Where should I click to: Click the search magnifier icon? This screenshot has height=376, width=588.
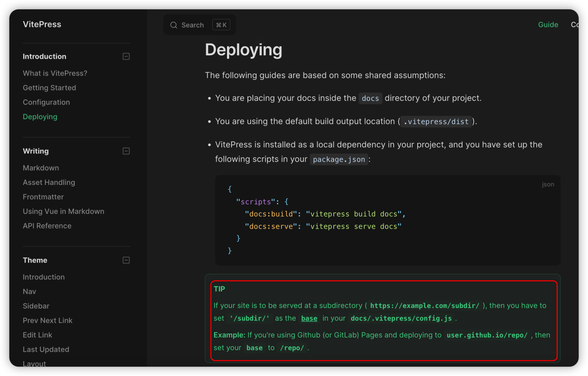(174, 25)
